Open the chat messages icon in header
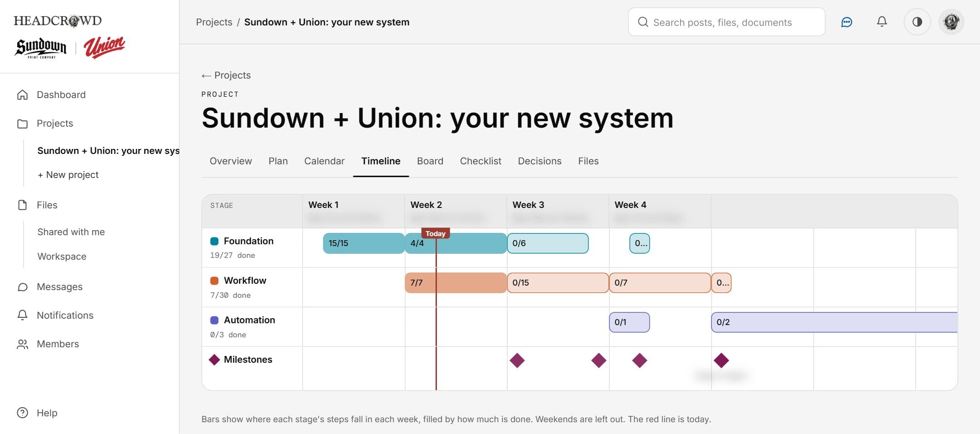Viewport: 980px width, 434px height. [x=847, y=22]
